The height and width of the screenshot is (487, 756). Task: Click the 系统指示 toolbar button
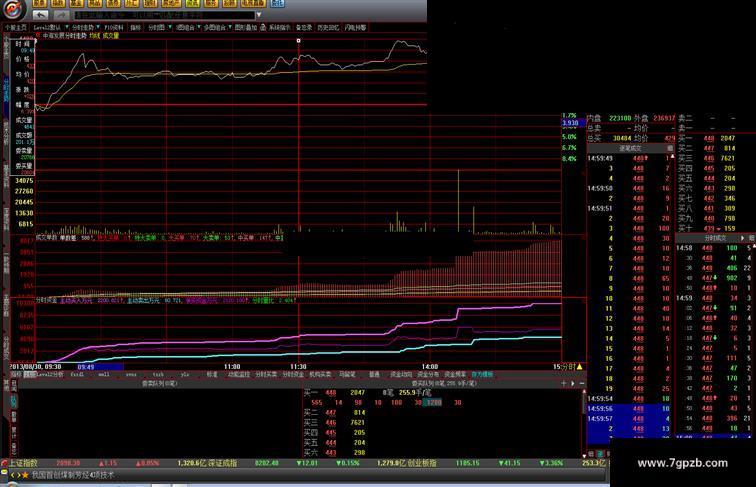(x=280, y=27)
